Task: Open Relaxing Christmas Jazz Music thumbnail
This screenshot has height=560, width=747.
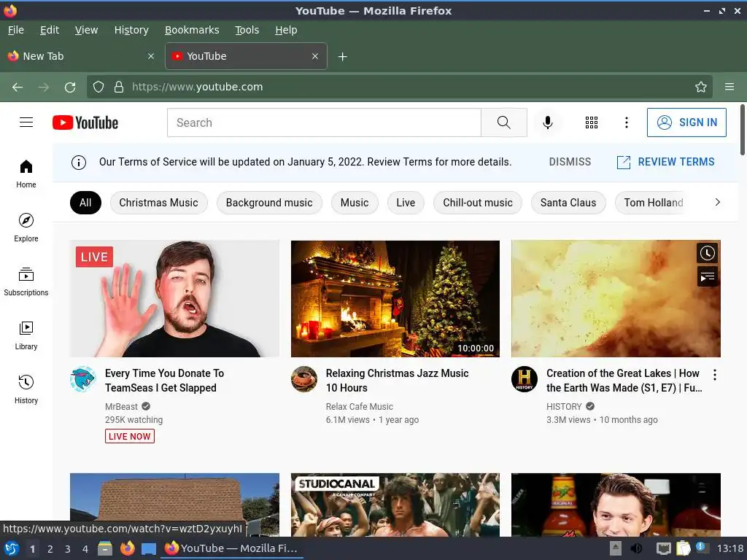Action: 395,298
